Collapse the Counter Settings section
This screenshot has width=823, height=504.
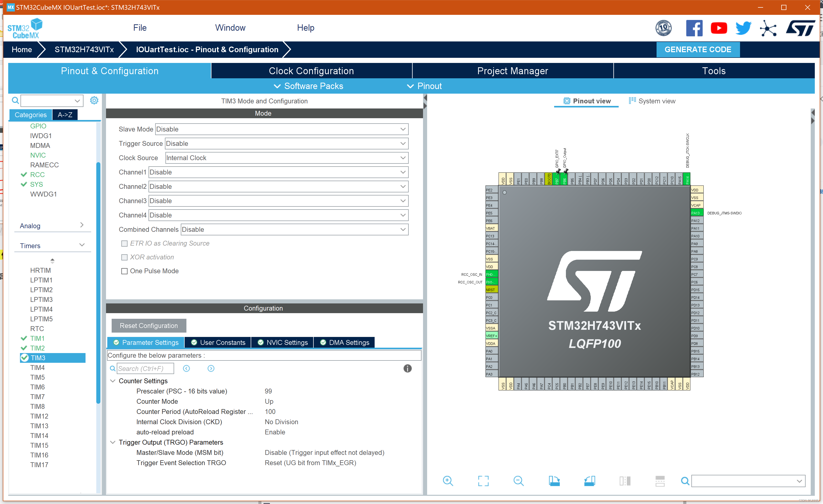(113, 381)
